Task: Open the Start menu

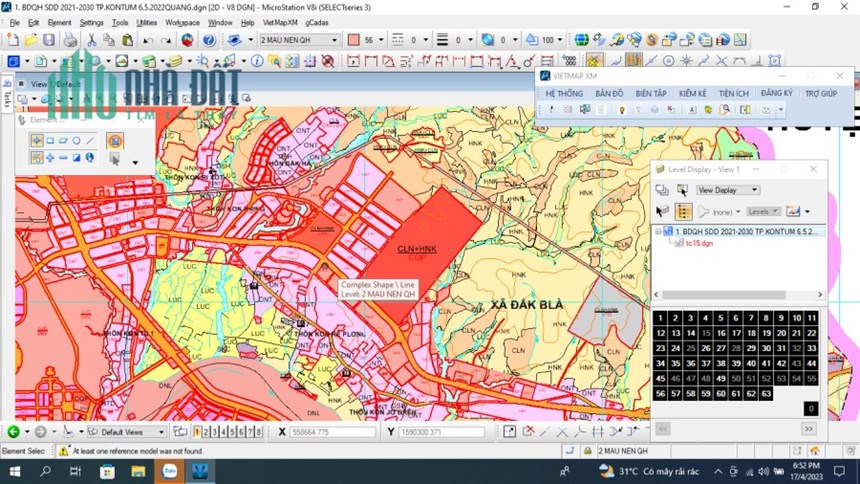Action: point(15,471)
